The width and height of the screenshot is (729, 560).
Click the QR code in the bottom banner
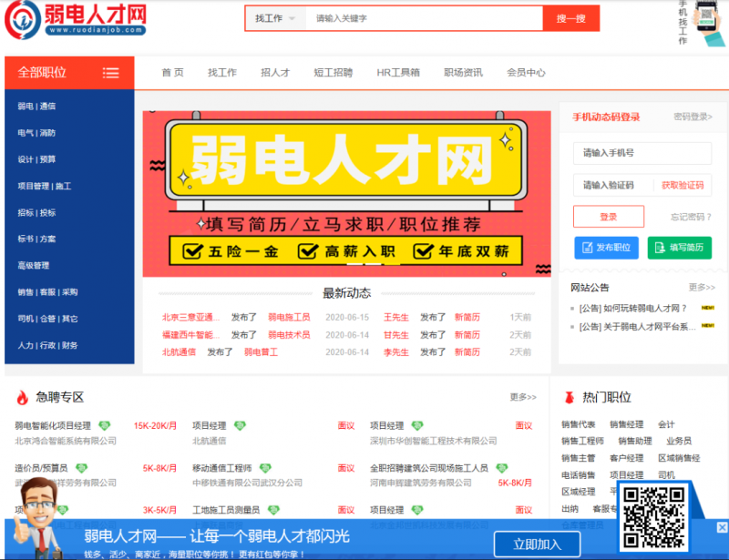pos(653,515)
